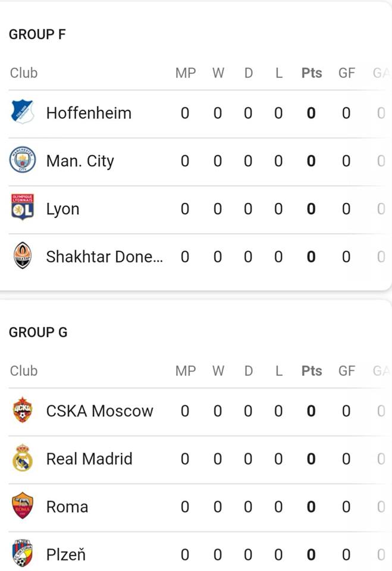Select the Roma club badge

pyautogui.click(x=23, y=506)
